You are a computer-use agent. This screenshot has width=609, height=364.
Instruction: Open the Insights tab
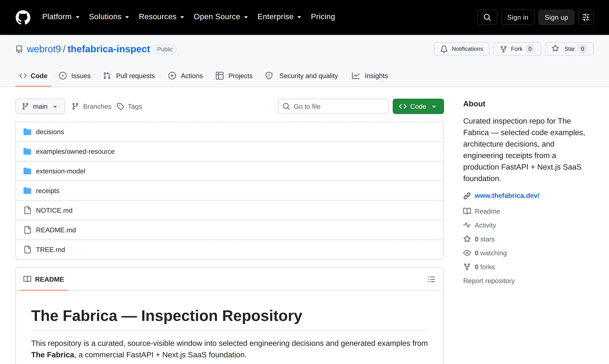click(370, 76)
